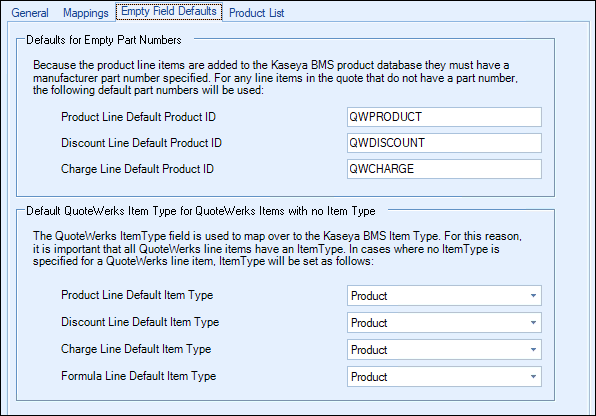596x416 pixels.
Task: Go to the Product List tab
Action: pyautogui.click(x=257, y=13)
